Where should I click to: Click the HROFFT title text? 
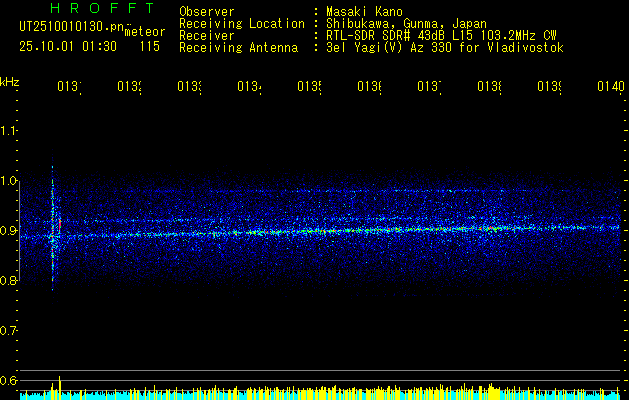[102, 8]
